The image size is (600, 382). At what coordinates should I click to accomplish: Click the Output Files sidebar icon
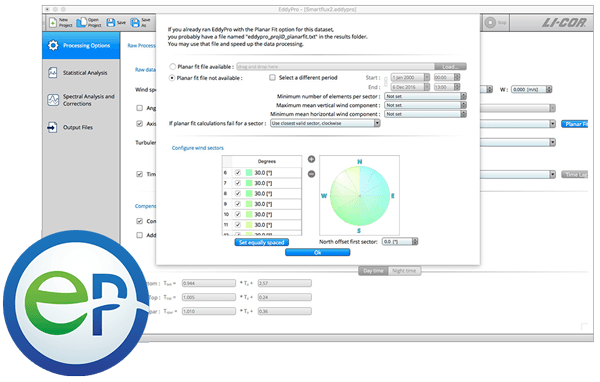pos(52,127)
